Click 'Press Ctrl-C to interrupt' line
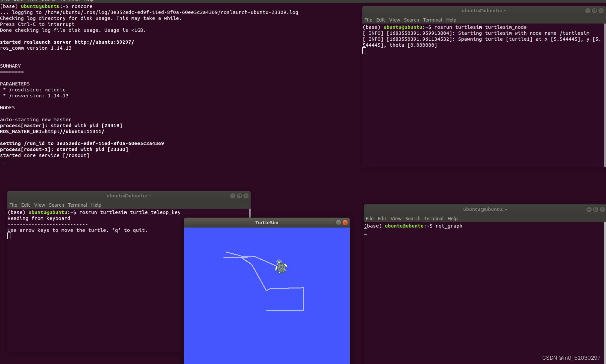The image size is (606, 364). click(37, 24)
